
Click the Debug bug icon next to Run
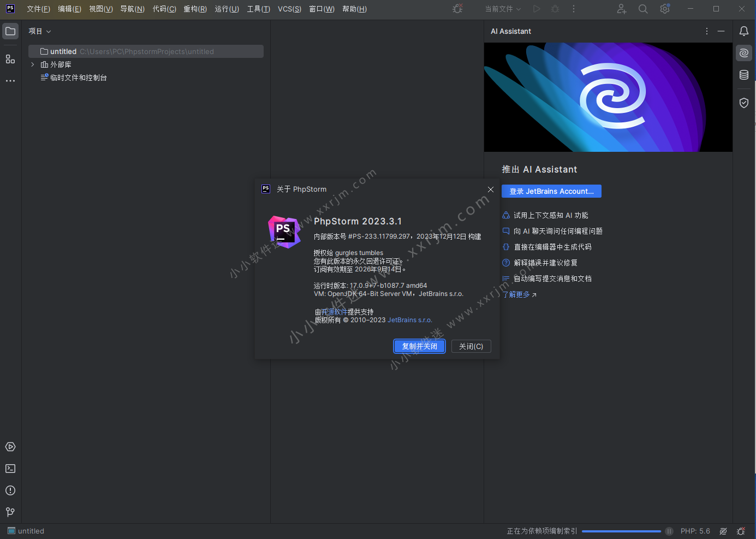(x=555, y=9)
